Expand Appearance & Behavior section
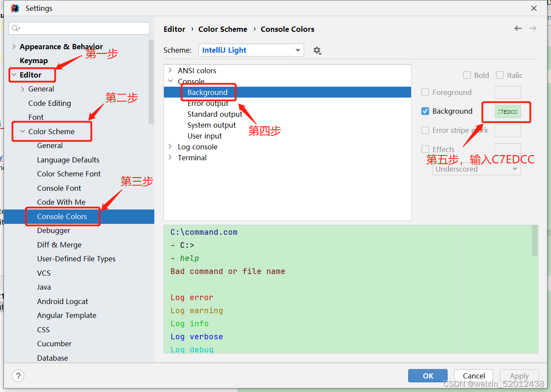 [x=14, y=47]
